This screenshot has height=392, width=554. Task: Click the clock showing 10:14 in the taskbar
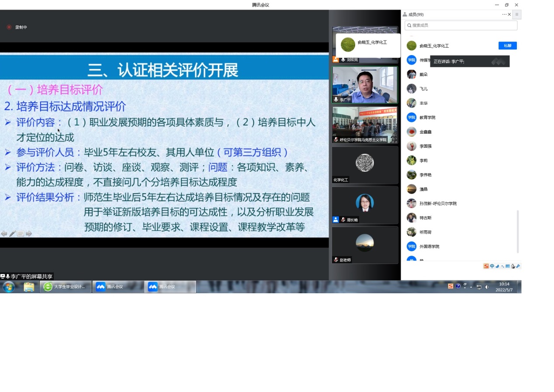[504, 287]
